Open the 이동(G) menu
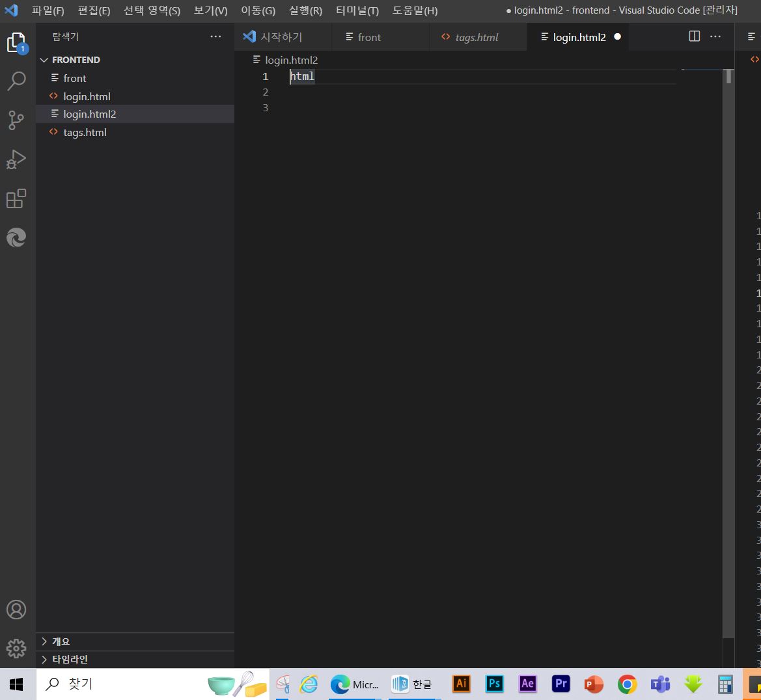This screenshot has height=700, width=761. (x=258, y=10)
